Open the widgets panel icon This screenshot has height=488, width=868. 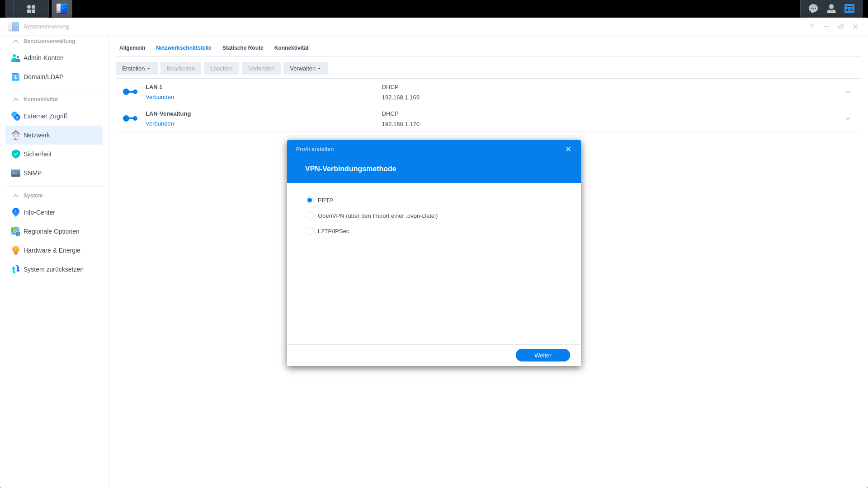coord(849,9)
